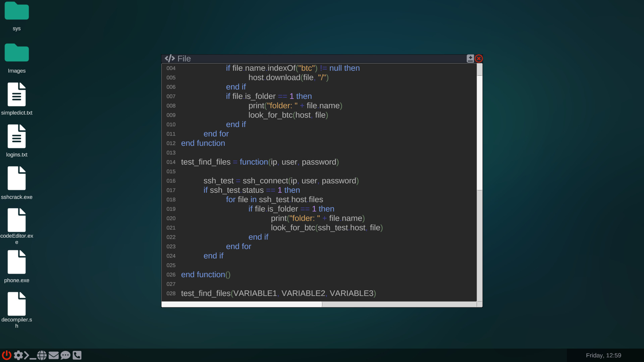This screenshot has width=644, height=362.
Task: Open system settings gear icon
Action: click(x=19, y=355)
